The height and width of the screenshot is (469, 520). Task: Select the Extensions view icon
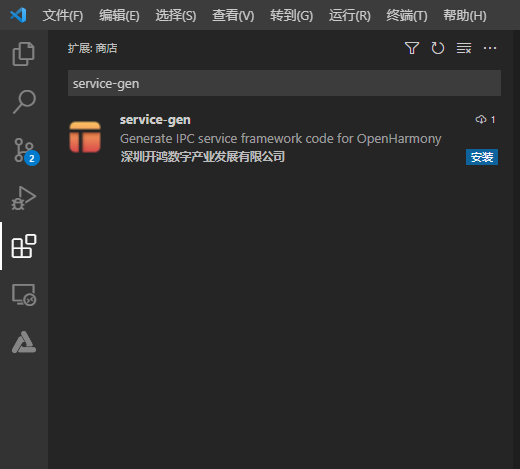[24, 246]
